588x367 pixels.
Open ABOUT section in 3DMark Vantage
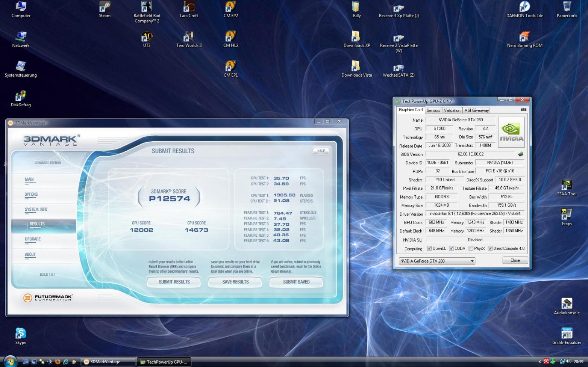pyautogui.click(x=30, y=255)
